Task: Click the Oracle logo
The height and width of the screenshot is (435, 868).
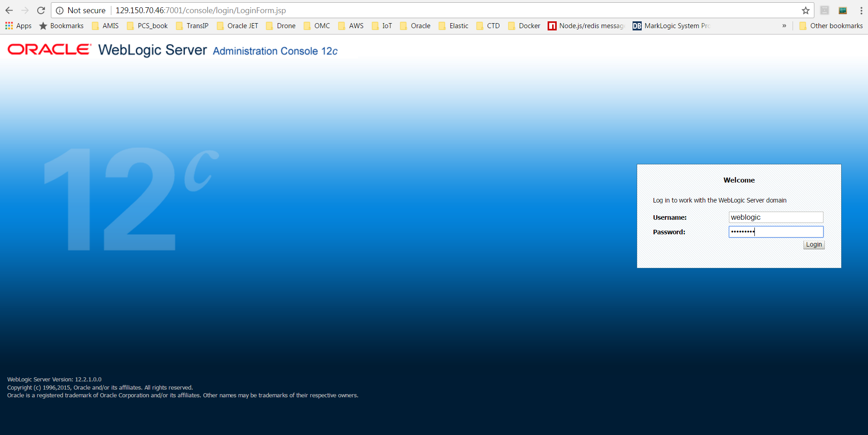Action: (49, 49)
